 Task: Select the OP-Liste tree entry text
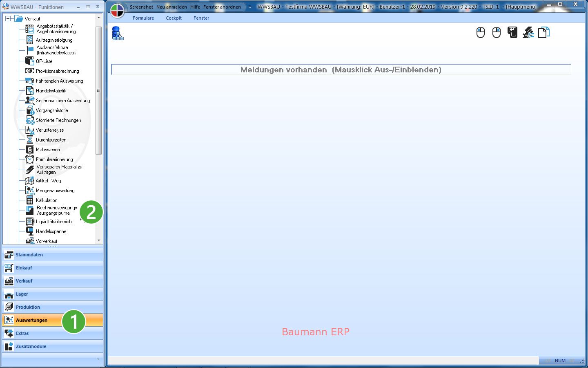tap(44, 61)
